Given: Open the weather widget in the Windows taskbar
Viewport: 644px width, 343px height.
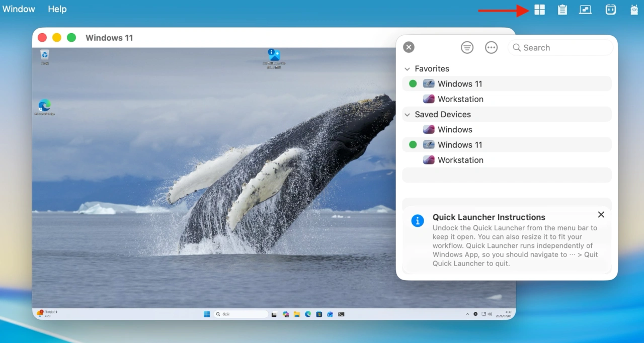Looking at the screenshot, I should tap(48, 314).
